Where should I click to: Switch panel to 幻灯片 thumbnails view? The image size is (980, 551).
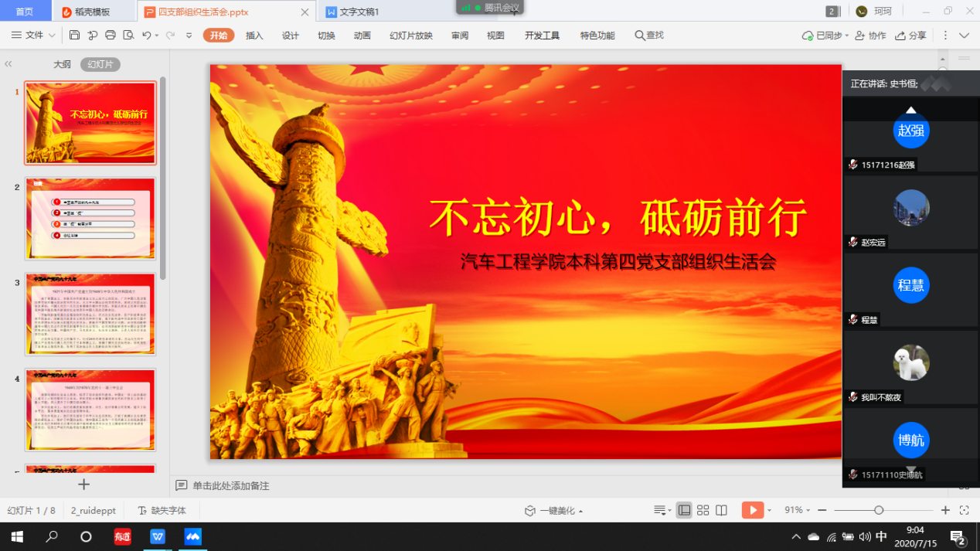click(100, 64)
